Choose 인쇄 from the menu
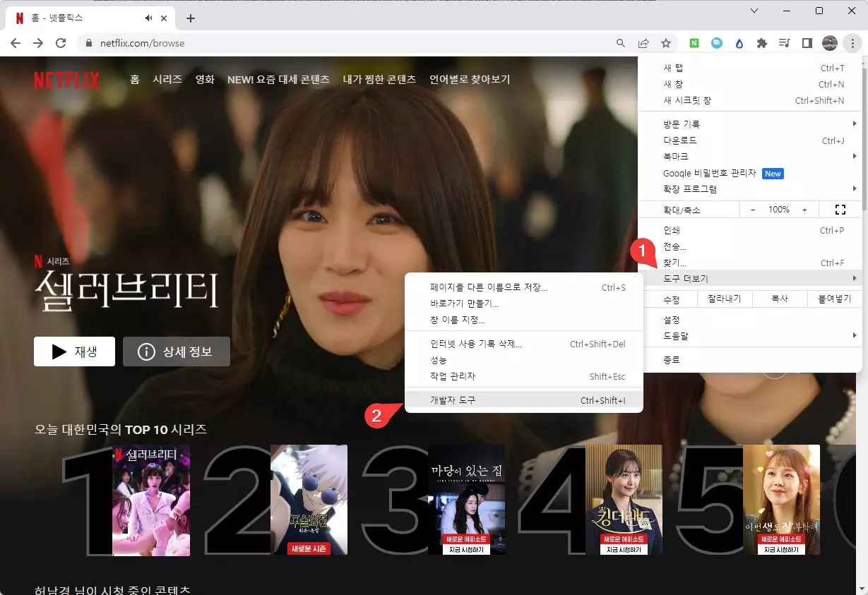The image size is (868, 595). [x=750, y=230]
